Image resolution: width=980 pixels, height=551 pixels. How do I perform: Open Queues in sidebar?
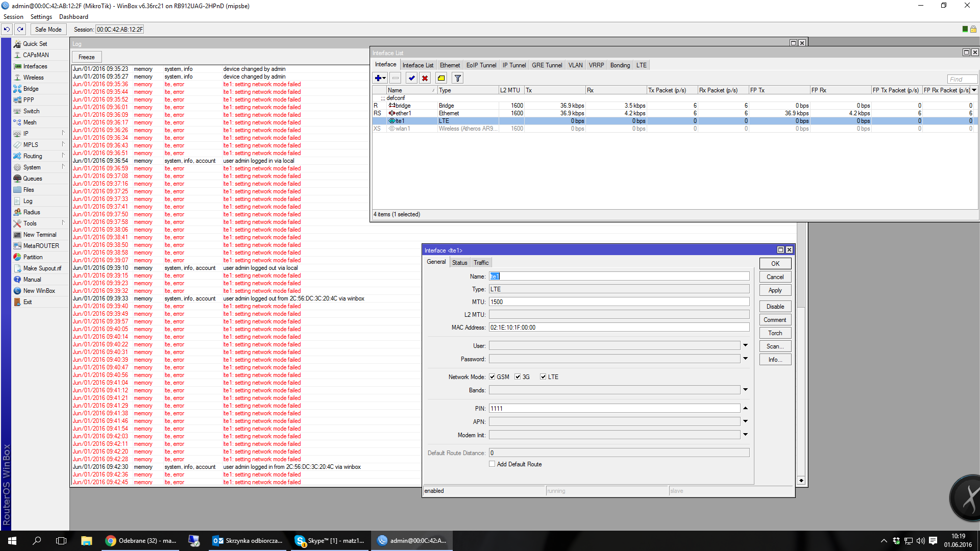[x=32, y=179]
